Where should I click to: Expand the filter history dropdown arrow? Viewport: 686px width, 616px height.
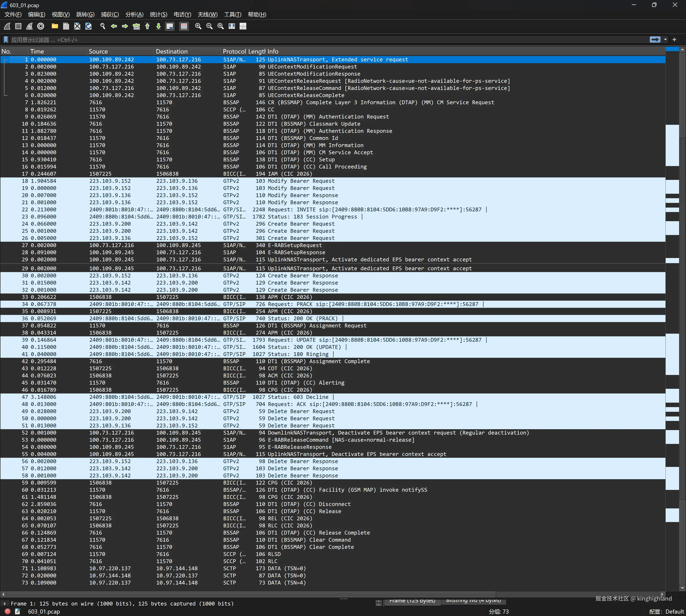[665, 40]
